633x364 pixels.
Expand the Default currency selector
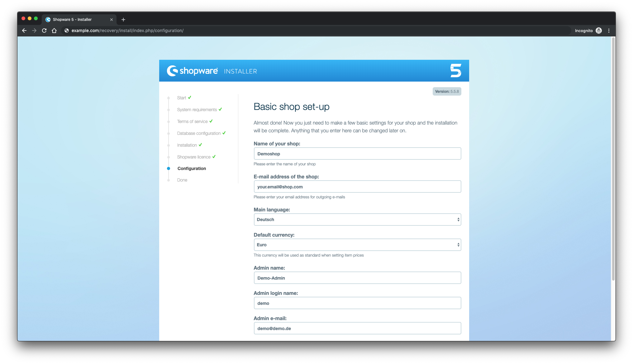(357, 244)
